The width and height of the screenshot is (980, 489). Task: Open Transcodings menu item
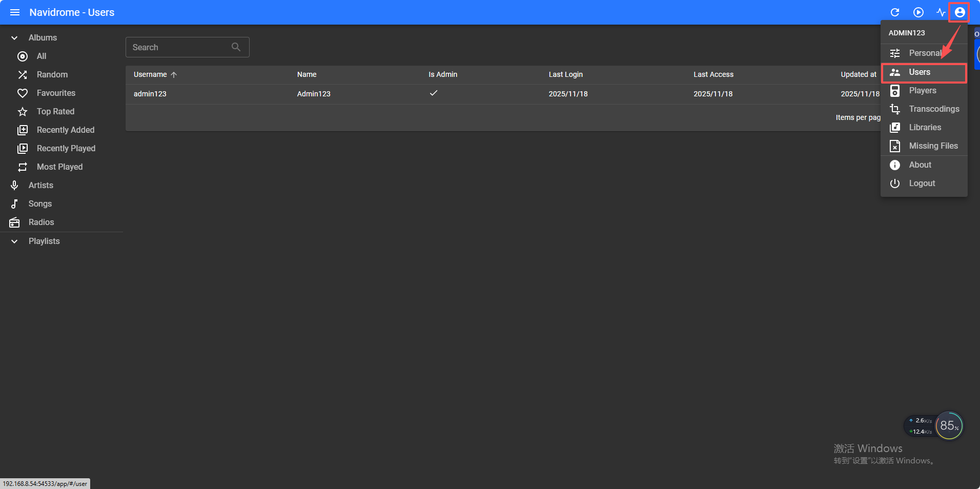[x=924, y=109]
